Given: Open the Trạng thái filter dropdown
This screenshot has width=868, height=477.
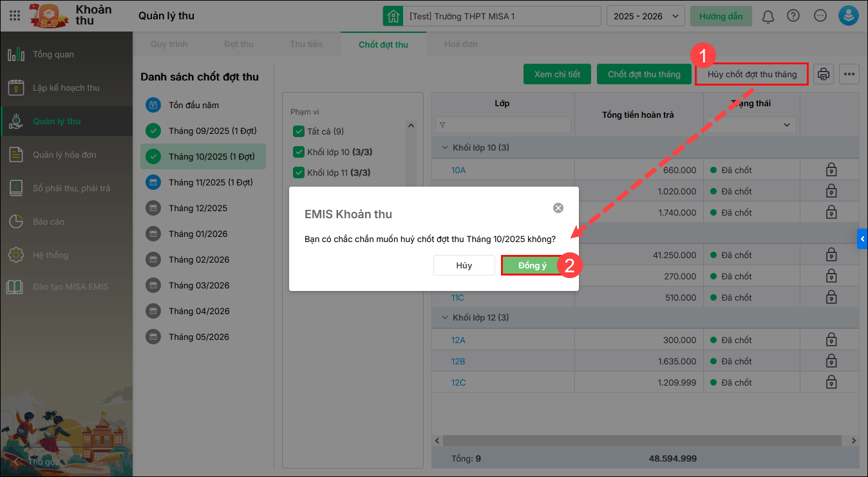Looking at the screenshot, I should click(751, 124).
